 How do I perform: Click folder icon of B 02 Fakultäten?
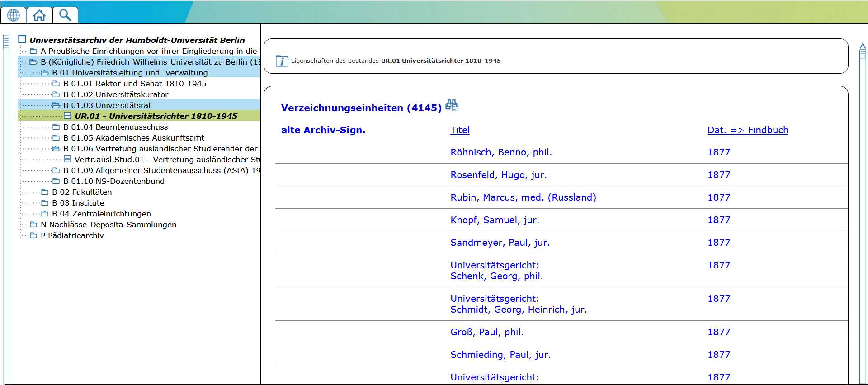pos(45,192)
